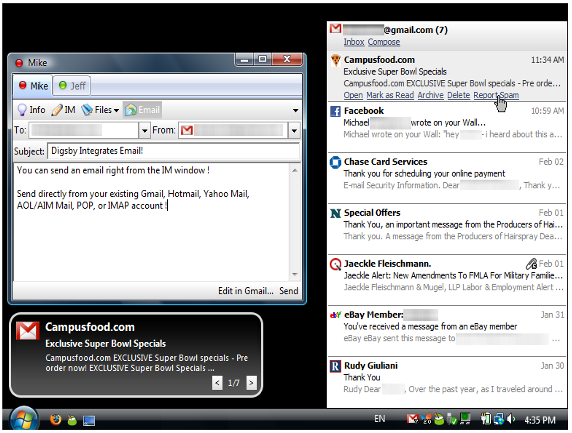Go to previous notification in popup
This screenshot has width=572, height=433.
click(x=217, y=383)
